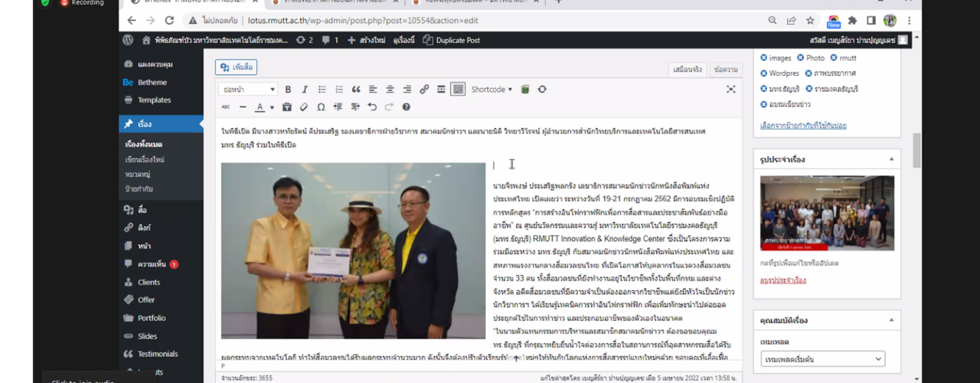Open Portfolio in the sidebar

[x=152, y=318]
